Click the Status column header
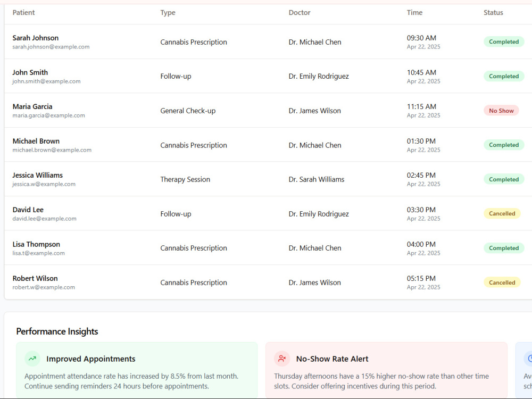The image size is (532, 399). pos(493,13)
